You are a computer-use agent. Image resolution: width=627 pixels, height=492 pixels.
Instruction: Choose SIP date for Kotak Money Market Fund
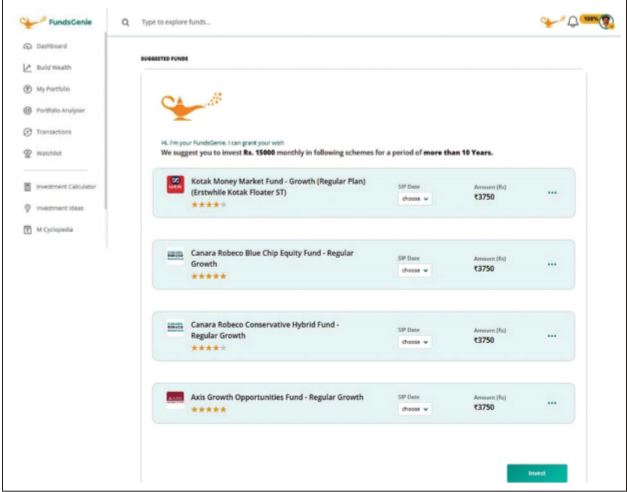coord(415,199)
